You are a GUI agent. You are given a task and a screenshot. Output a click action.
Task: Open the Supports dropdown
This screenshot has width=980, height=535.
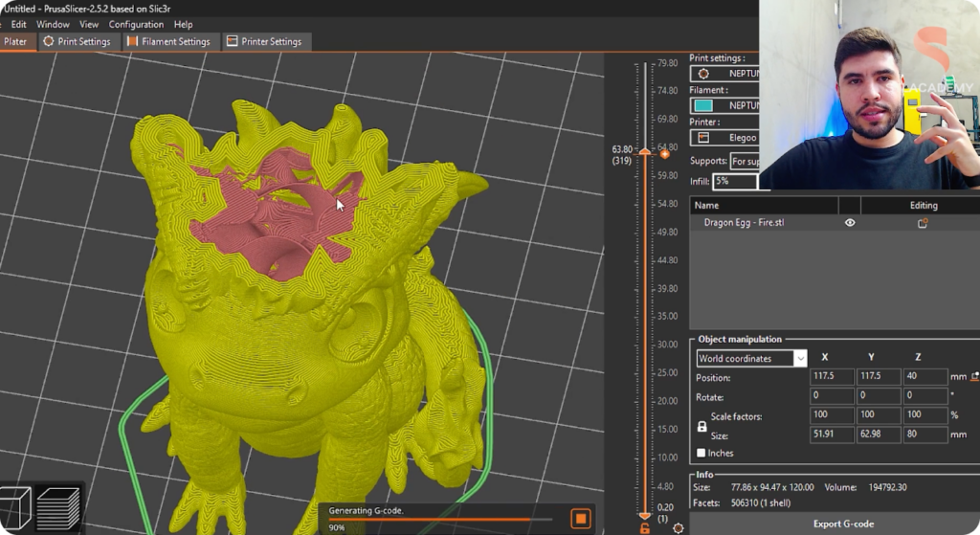745,161
